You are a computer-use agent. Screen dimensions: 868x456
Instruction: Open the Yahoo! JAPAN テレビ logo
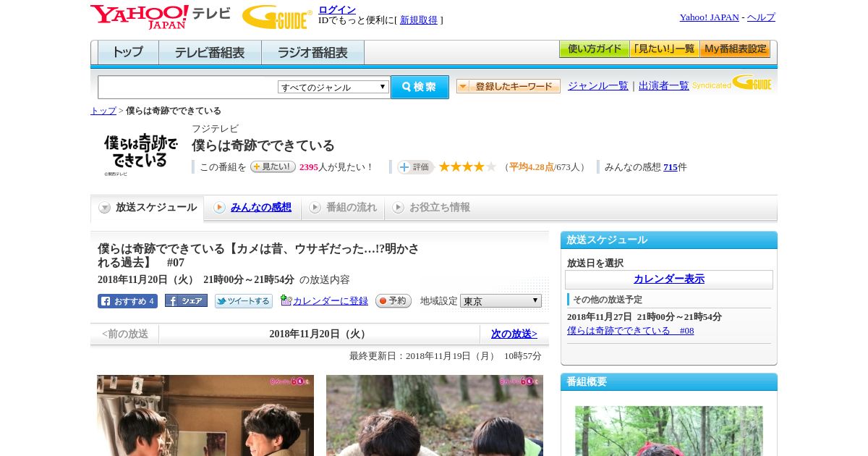pyautogui.click(x=161, y=17)
